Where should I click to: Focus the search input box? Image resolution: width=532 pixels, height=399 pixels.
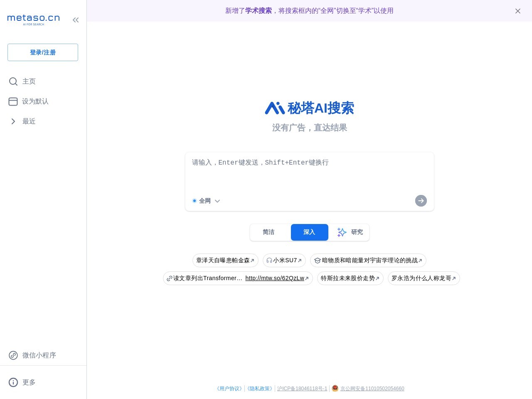coord(310,172)
